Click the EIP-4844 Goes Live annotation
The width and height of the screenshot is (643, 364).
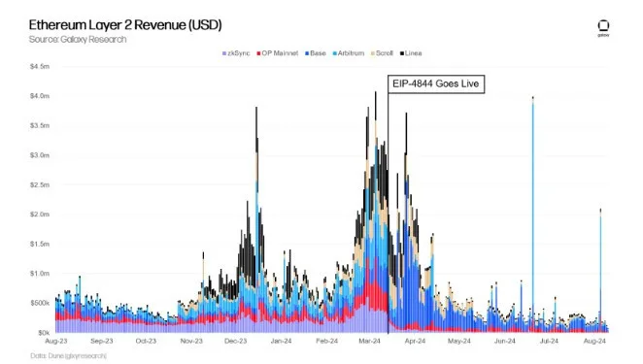tap(436, 84)
